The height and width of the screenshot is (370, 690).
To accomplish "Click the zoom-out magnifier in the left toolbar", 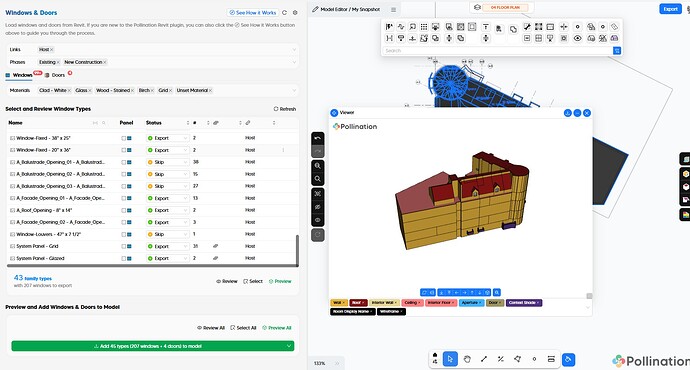I will pos(318,179).
